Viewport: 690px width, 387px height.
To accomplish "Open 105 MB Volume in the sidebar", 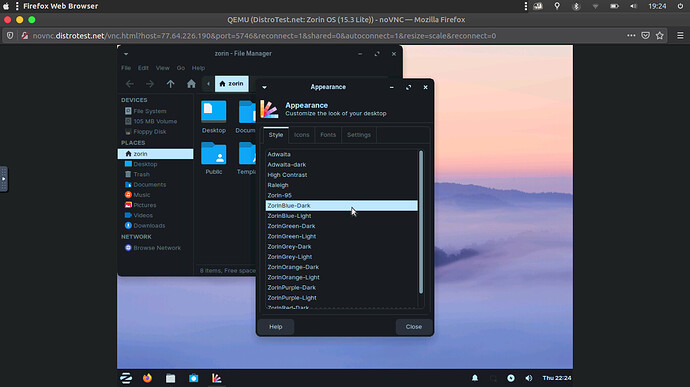I will [155, 121].
